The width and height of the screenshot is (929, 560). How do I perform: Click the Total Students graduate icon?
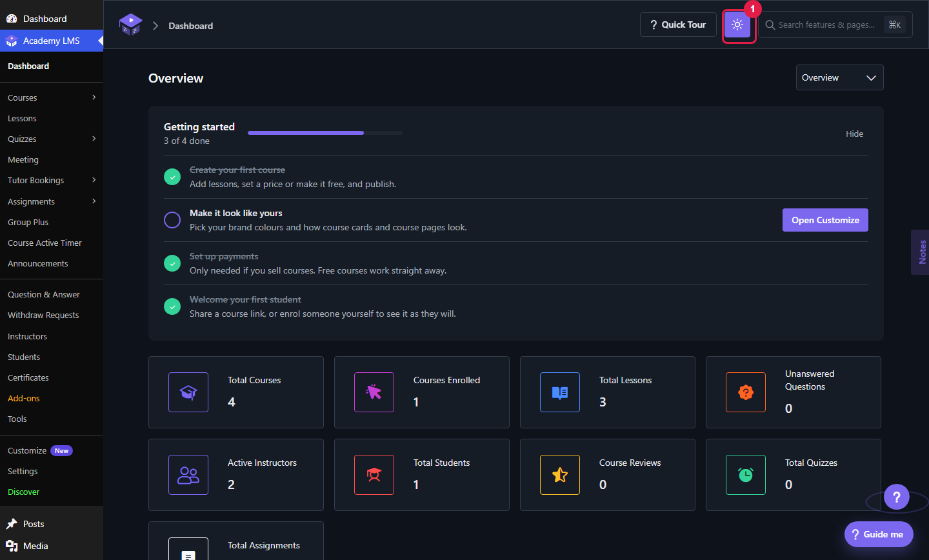click(x=374, y=475)
